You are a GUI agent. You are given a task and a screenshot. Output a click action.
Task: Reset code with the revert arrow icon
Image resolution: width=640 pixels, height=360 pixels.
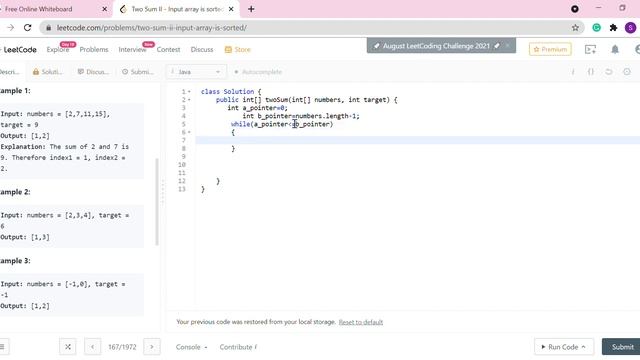(609, 72)
